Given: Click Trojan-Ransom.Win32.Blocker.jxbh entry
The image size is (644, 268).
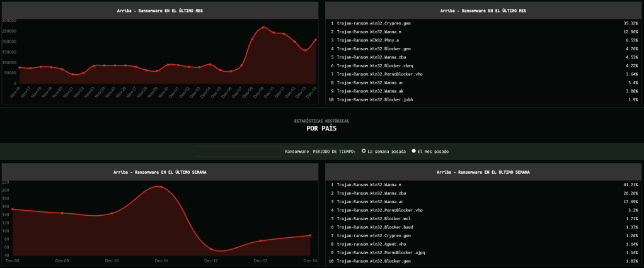Looking at the screenshot, I should (x=375, y=99).
